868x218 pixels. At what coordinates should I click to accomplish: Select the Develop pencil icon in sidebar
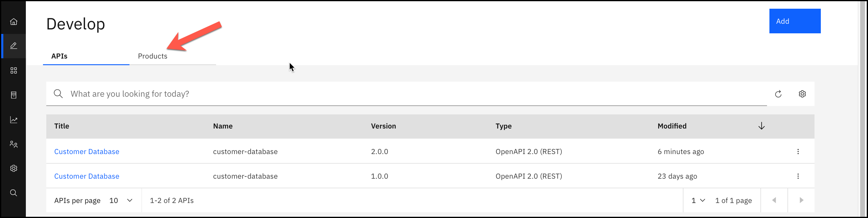14,46
